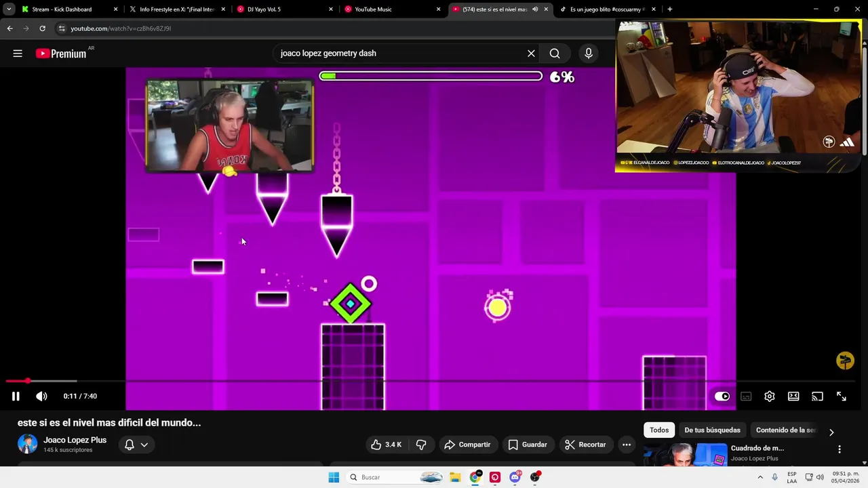The image size is (868, 488).
Task: Open Joaco Lopez Plus channel avatar
Action: 28,444
